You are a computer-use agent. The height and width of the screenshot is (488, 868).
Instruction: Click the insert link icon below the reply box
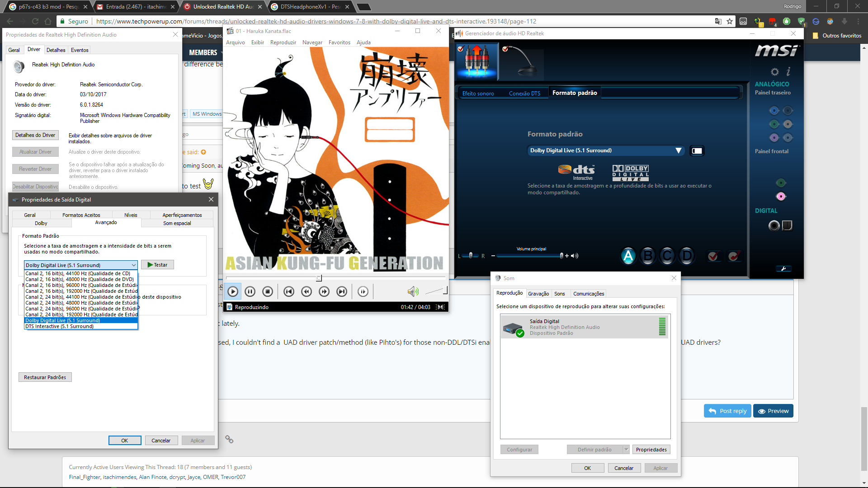229,439
